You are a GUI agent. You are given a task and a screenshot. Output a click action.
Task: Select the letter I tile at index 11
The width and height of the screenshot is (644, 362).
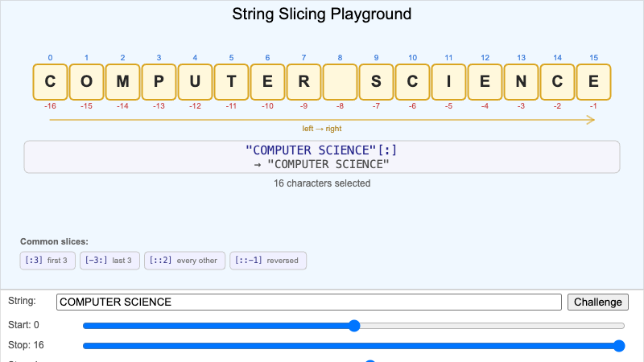[448, 81]
